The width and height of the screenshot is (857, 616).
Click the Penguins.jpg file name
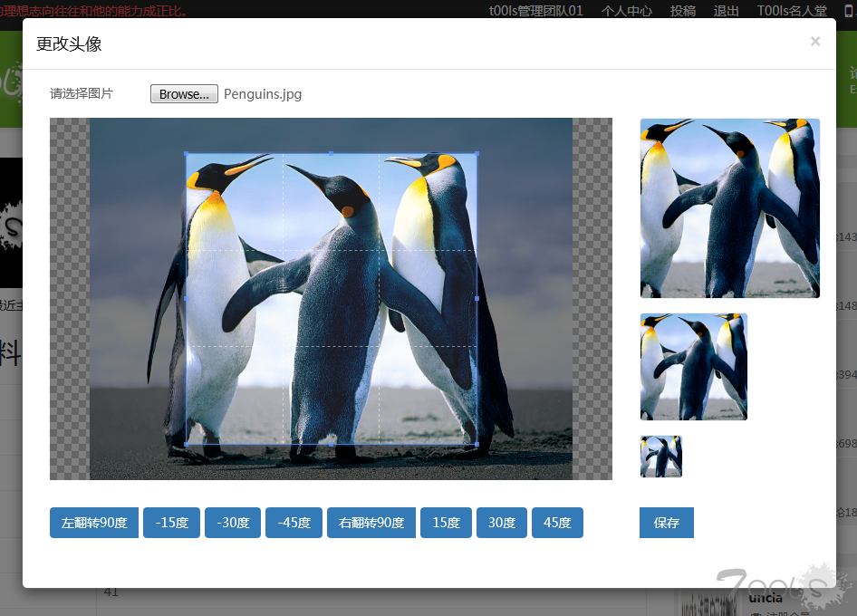[x=263, y=94]
